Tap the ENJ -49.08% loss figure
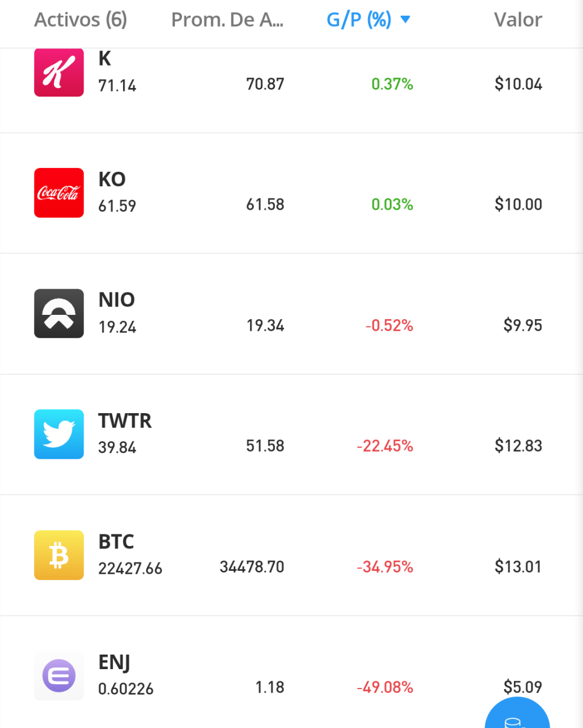583x728 pixels. click(x=385, y=687)
